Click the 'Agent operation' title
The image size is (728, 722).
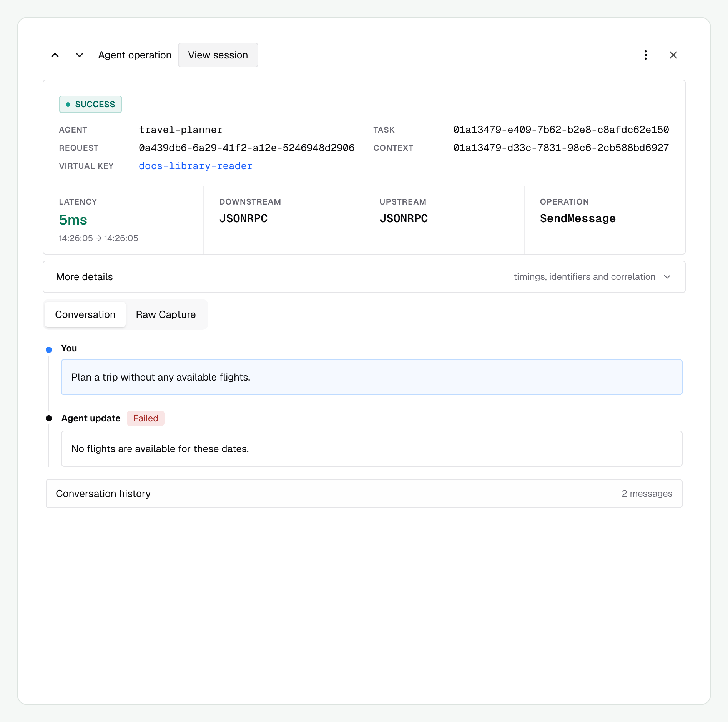[x=135, y=55]
